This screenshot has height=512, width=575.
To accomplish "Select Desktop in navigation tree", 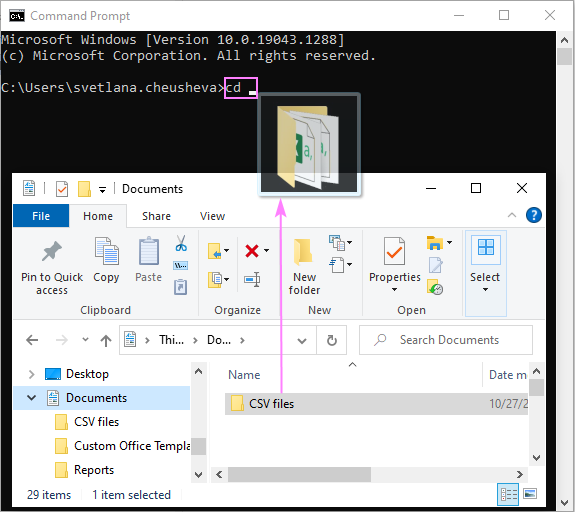I will [x=87, y=374].
